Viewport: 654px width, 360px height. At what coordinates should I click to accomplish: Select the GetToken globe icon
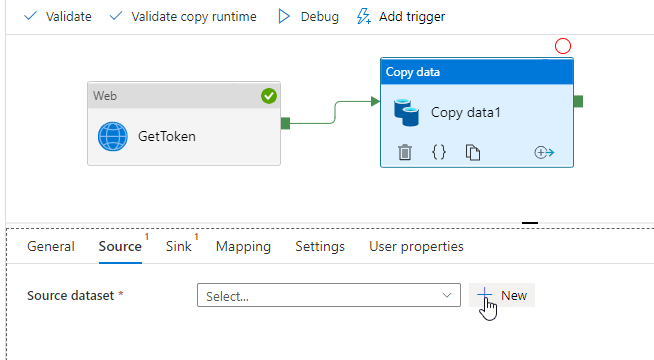(113, 136)
